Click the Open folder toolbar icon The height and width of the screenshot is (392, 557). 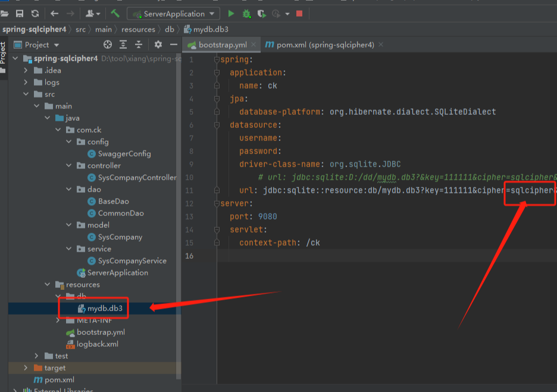[4, 14]
